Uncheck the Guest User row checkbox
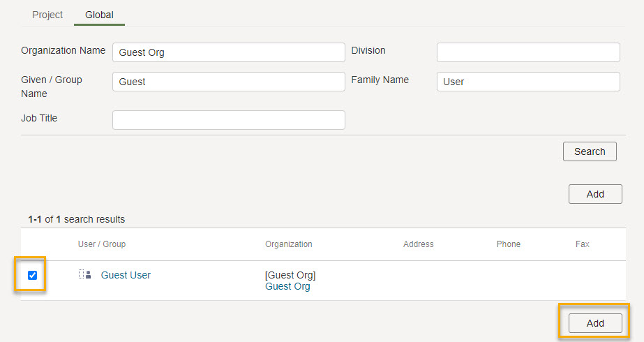Viewport: 644px width, 342px height. point(32,275)
